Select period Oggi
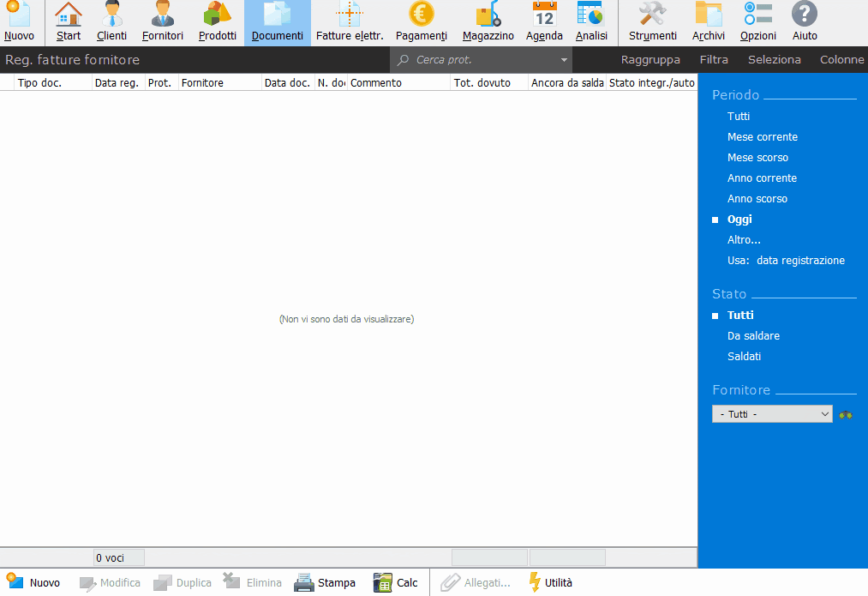This screenshot has height=596, width=868. (x=739, y=220)
